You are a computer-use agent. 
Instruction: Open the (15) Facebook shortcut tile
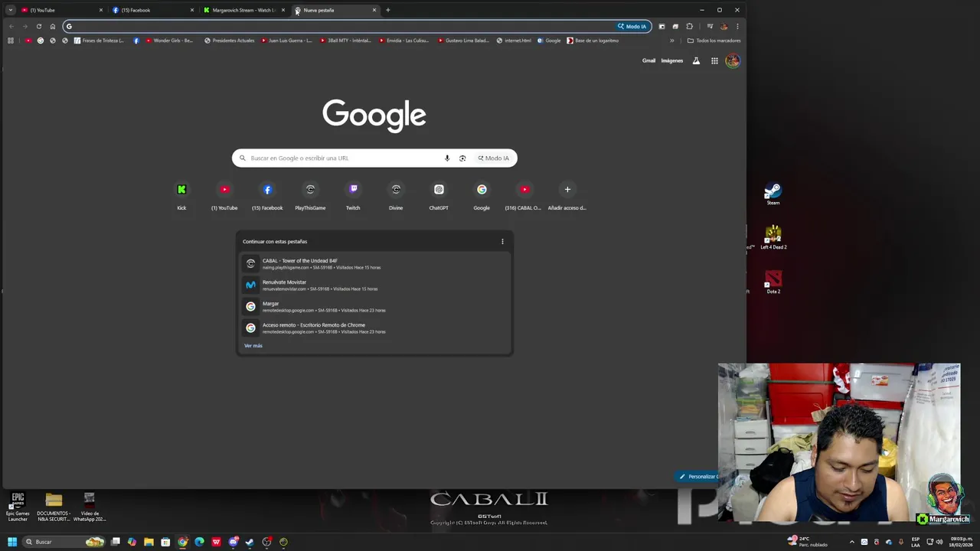click(x=267, y=196)
